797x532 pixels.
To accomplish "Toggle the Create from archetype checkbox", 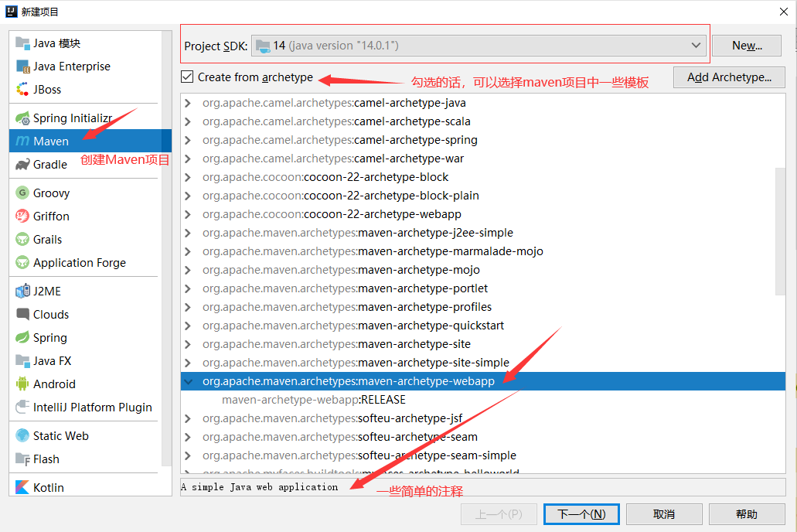I will [x=187, y=77].
